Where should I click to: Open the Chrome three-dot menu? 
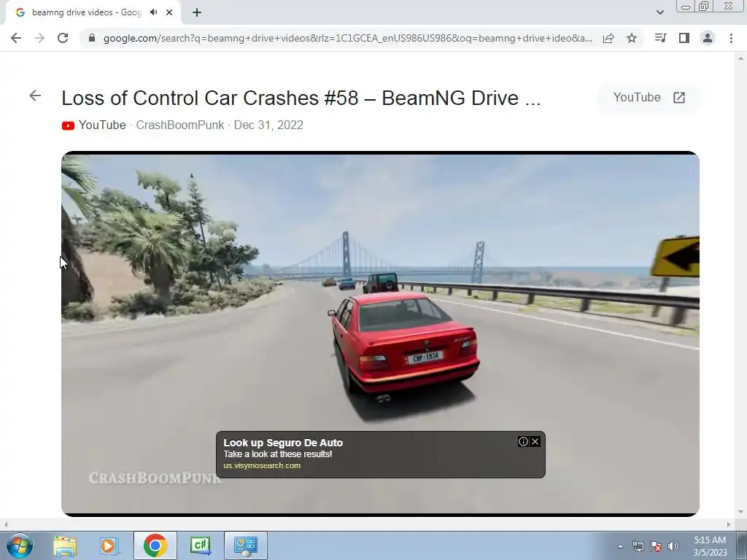[731, 38]
